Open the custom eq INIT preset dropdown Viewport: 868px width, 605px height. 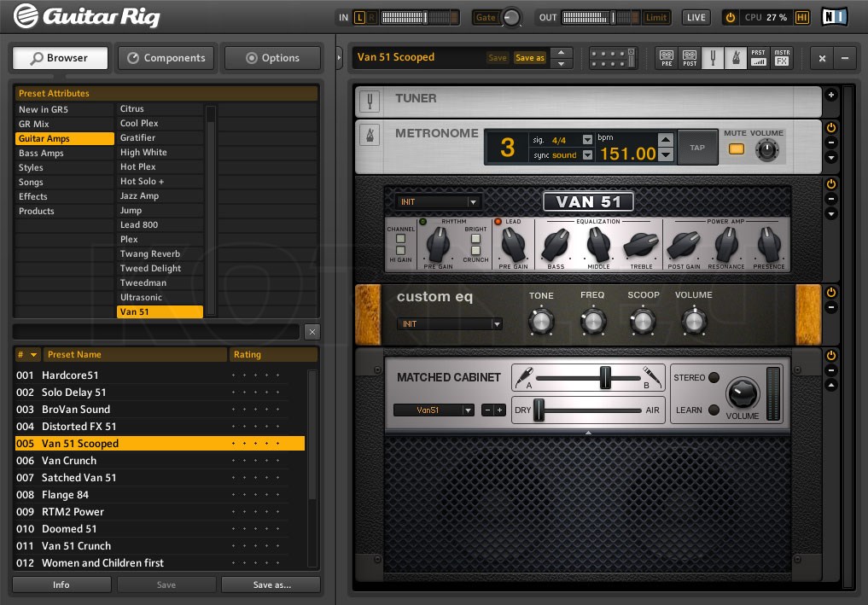(x=449, y=323)
